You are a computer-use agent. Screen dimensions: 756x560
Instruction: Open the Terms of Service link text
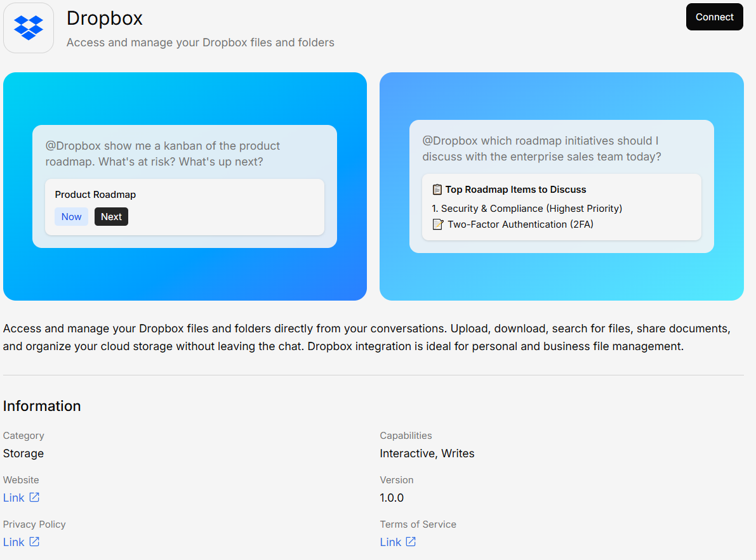tap(390, 542)
